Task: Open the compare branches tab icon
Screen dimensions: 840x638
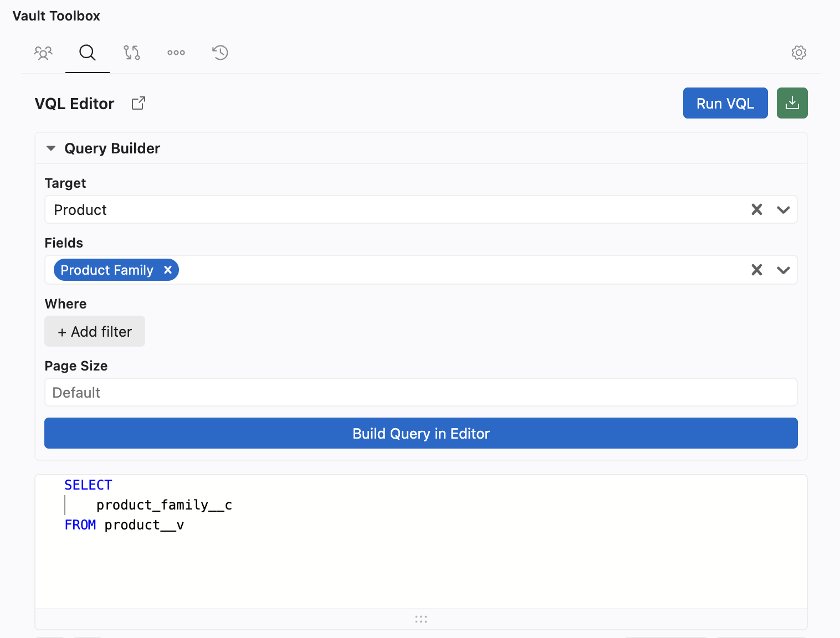Action: 132,53
